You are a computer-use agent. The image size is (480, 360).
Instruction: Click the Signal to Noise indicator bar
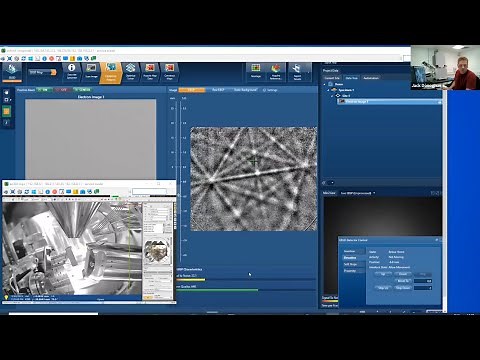(191, 280)
